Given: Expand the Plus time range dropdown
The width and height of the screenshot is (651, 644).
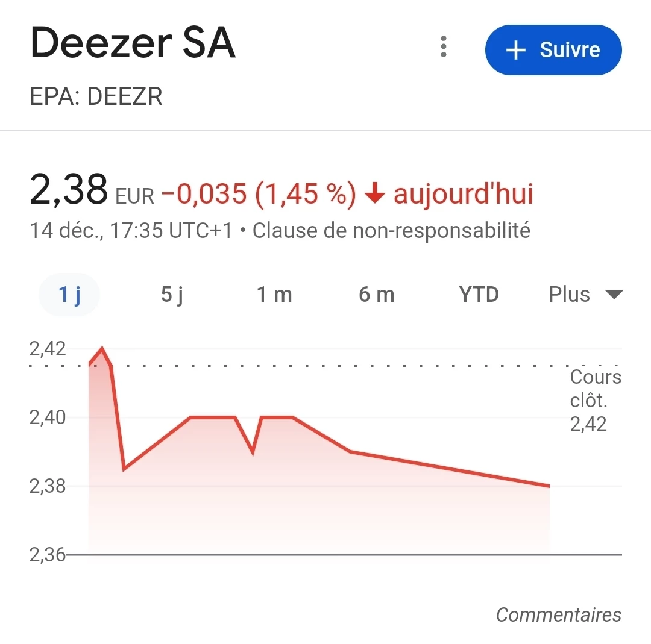Looking at the screenshot, I should tap(585, 295).
